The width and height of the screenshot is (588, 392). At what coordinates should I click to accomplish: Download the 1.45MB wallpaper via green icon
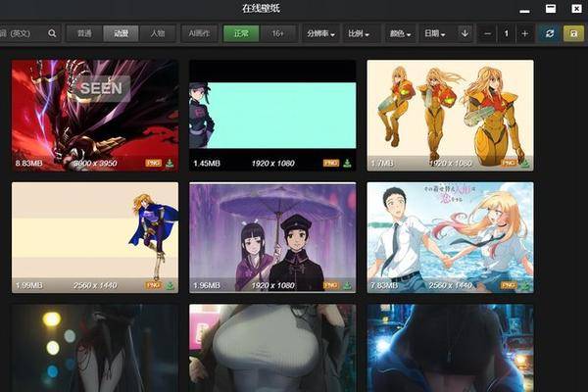click(347, 163)
